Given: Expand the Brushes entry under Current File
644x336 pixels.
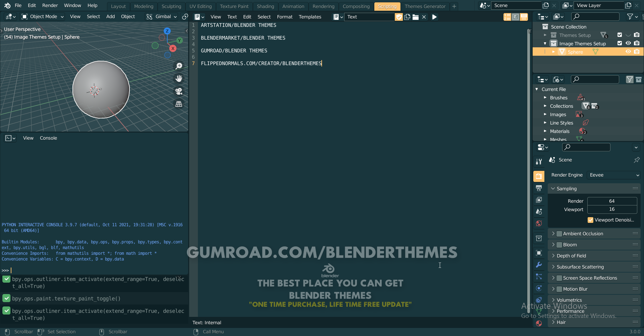Looking at the screenshot, I should pos(545,98).
